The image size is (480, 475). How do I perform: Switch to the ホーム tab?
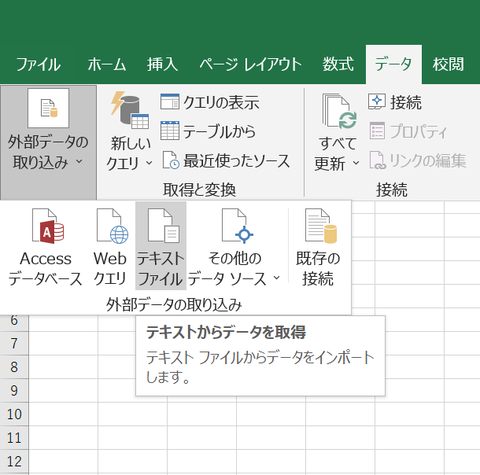click(107, 64)
